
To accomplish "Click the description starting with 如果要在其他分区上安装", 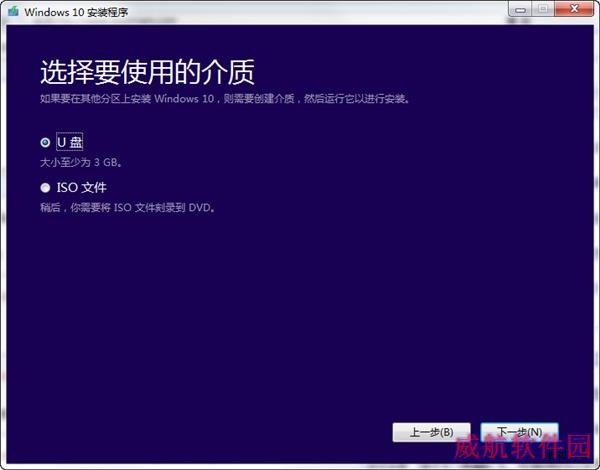I will coord(226,99).
